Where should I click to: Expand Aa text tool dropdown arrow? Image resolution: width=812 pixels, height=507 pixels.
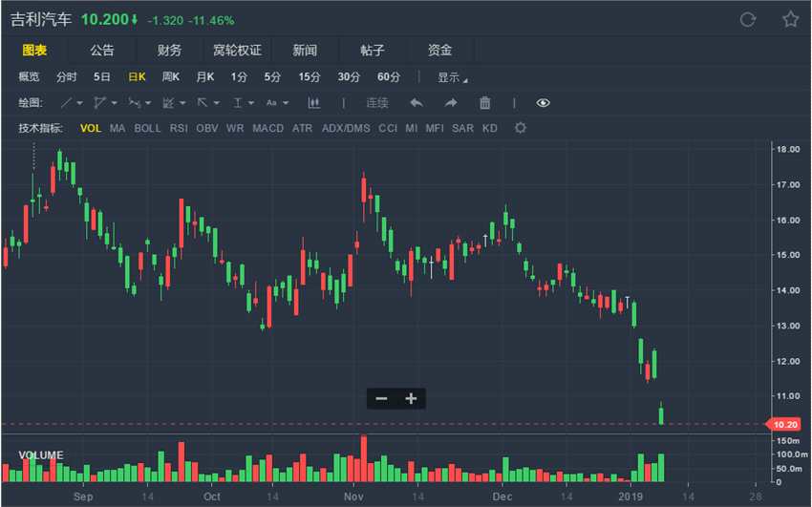(x=286, y=103)
